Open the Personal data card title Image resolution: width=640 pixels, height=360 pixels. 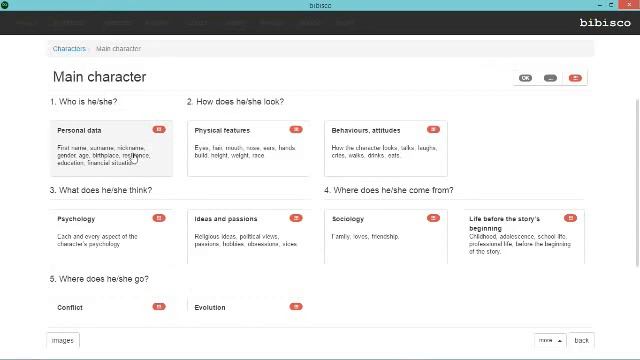[79, 131]
